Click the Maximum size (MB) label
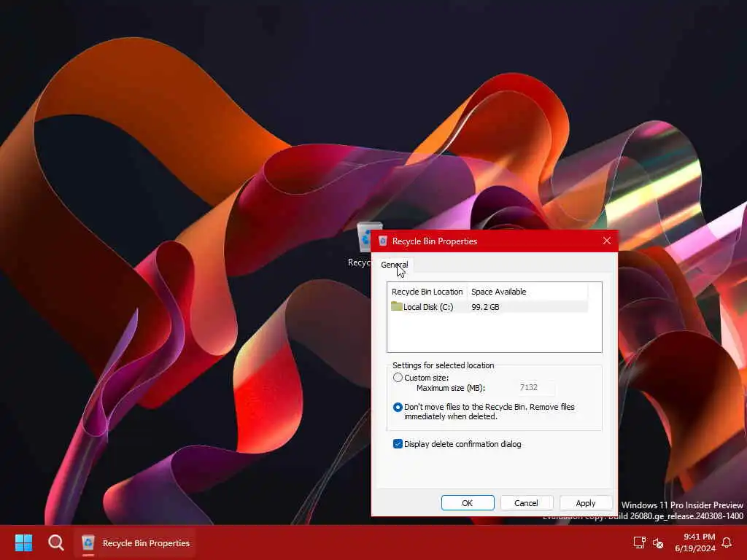The image size is (747, 560). point(450,388)
